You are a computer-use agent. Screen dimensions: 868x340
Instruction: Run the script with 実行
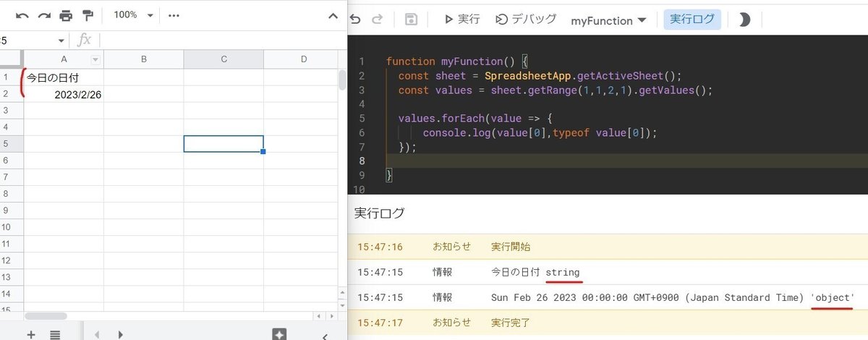461,20
